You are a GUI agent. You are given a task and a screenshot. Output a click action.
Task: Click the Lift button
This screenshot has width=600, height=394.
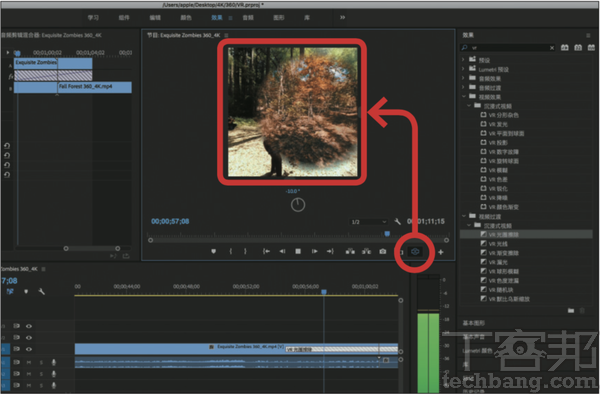[350, 251]
